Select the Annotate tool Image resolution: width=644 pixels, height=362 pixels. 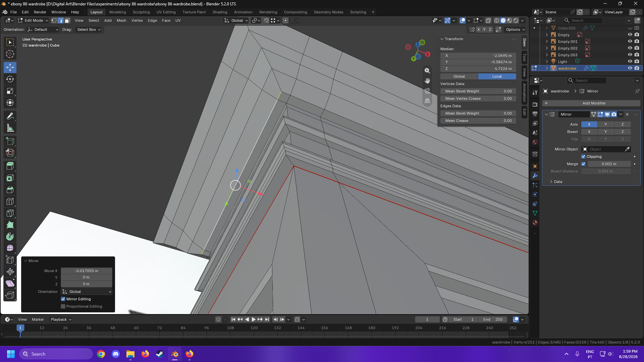point(10,116)
